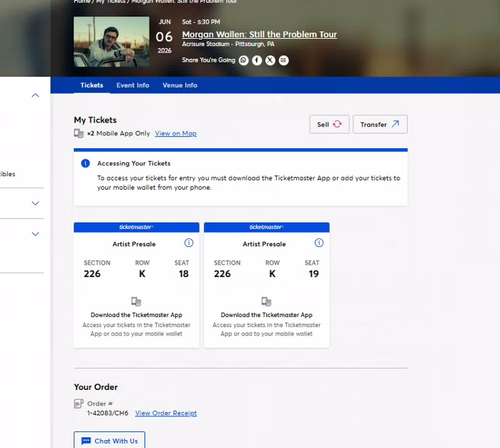Select the seat 18 ticket card header
The image size is (500, 448).
tap(136, 227)
